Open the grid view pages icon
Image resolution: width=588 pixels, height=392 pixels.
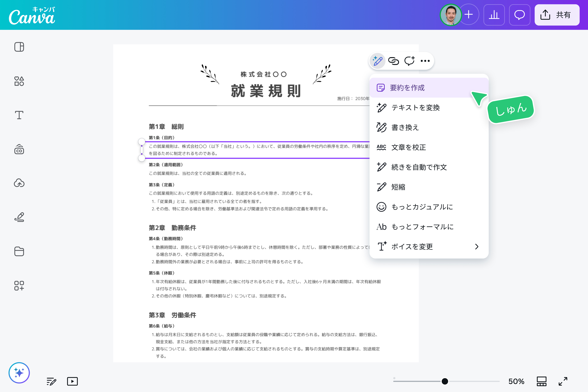click(541, 381)
